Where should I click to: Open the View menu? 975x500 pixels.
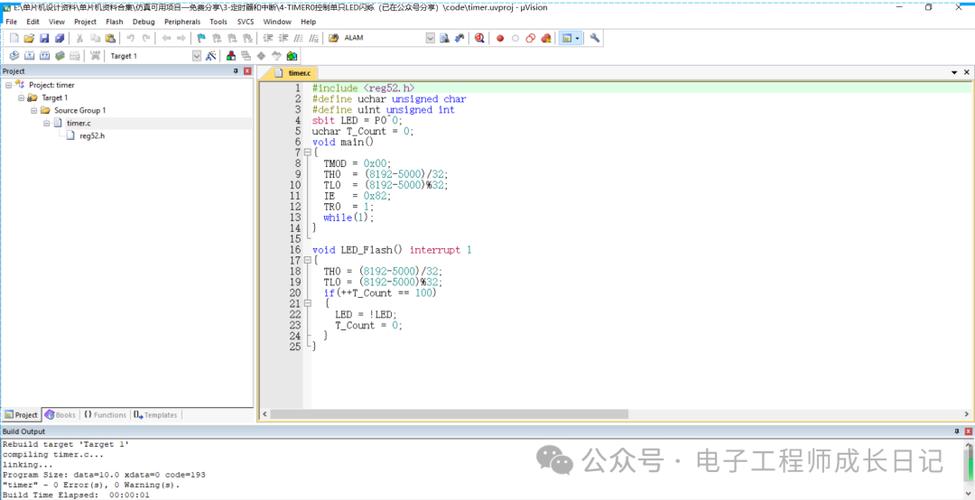click(x=57, y=22)
